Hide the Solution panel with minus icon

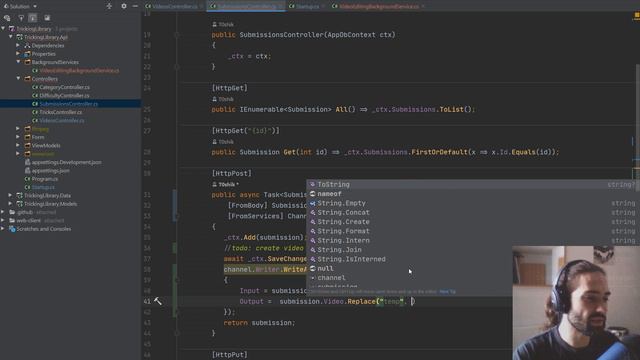pyautogui.click(x=135, y=6)
